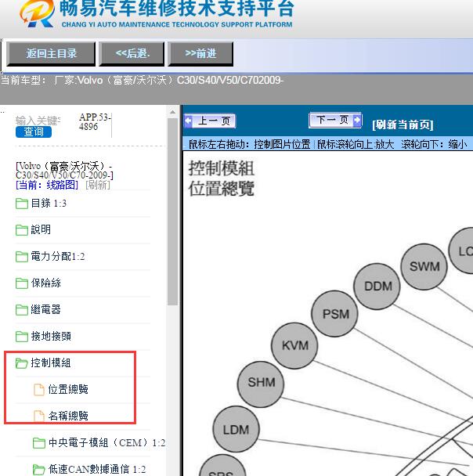Go forward with the >>前进 button
473x476 pixels.
point(200,54)
